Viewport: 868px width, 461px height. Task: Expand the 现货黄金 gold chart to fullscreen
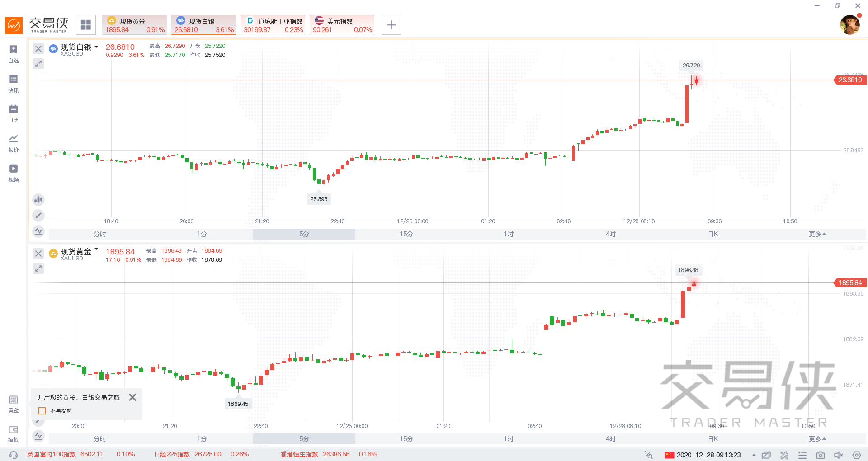click(38, 268)
